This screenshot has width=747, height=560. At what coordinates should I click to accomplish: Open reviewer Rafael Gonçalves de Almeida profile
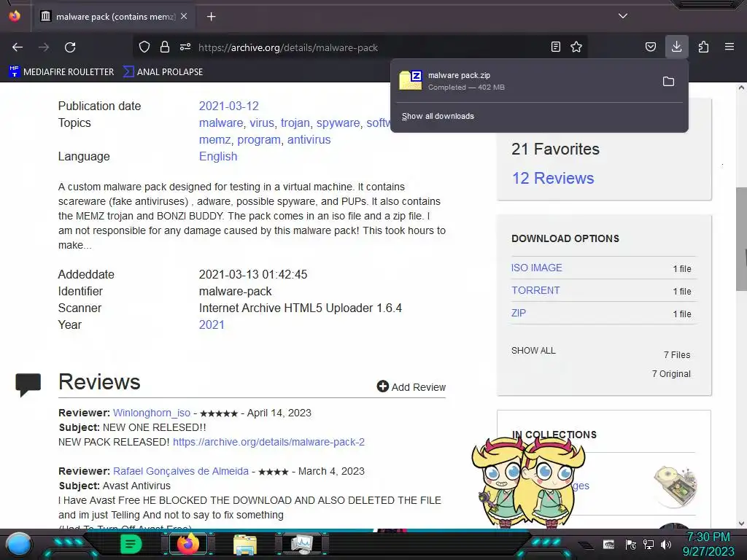tap(181, 471)
